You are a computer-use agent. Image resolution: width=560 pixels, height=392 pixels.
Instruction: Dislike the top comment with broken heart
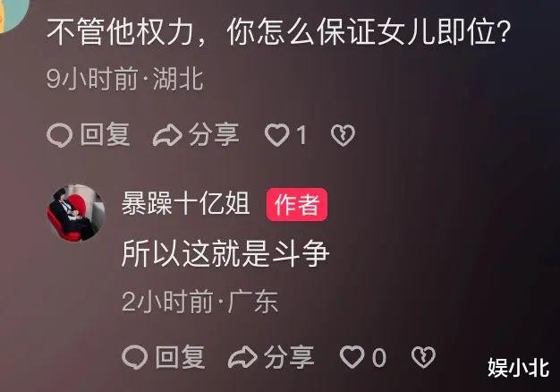point(343,135)
